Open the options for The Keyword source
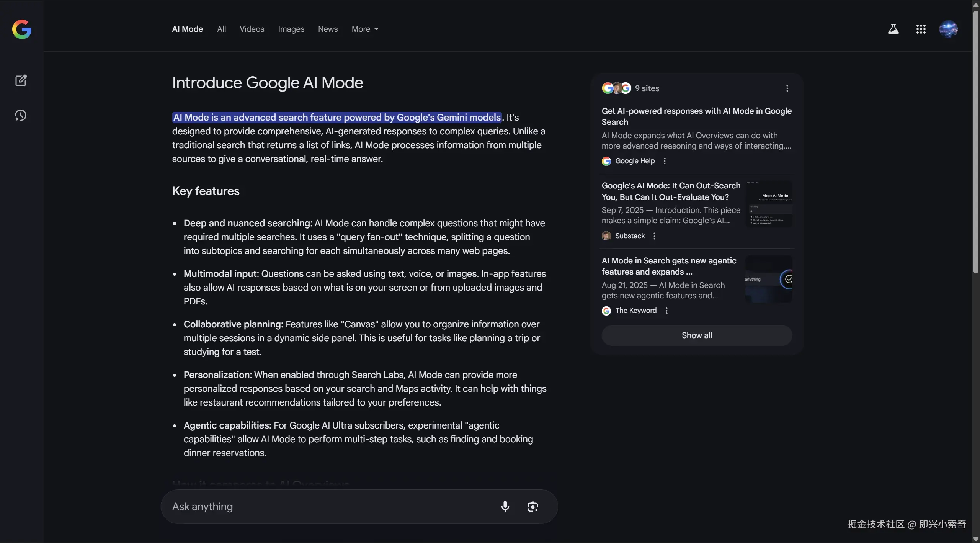980x543 pixels. pyautogui.click(x=666, y=311)
